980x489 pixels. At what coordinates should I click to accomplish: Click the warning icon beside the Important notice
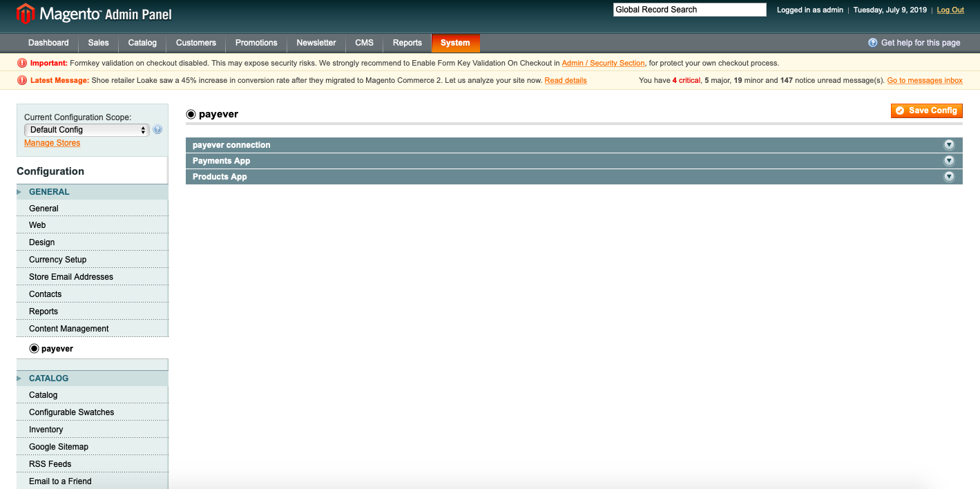pyautogui.click(x=22, y=63)
